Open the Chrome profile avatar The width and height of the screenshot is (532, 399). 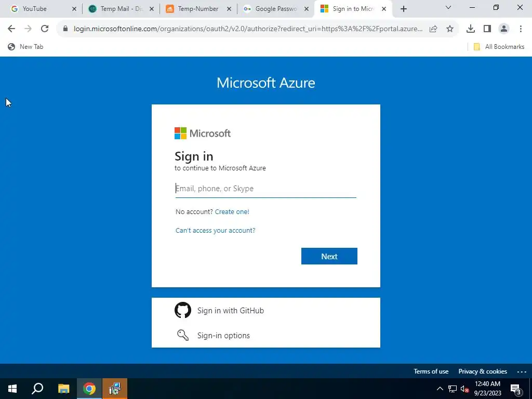pos(504,29)
